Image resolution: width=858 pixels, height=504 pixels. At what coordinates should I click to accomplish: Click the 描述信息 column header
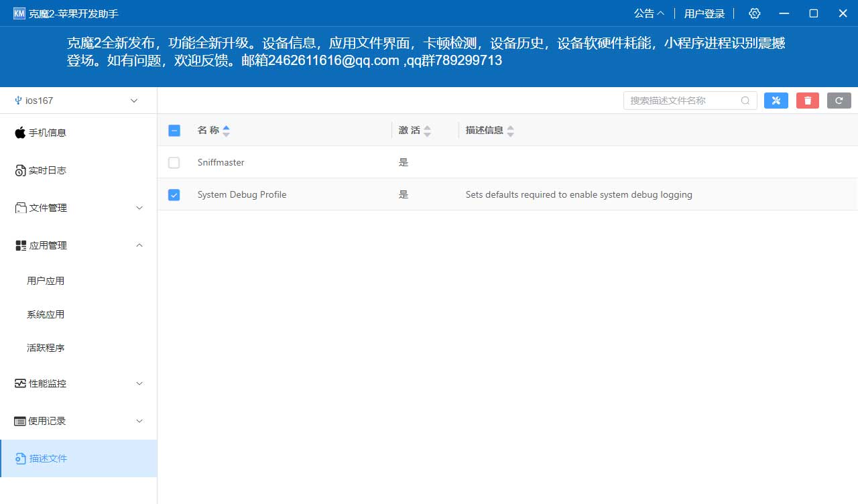click(485, 130)
